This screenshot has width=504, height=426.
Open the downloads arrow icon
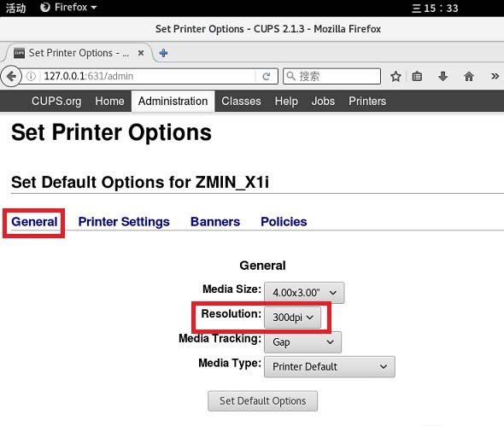(x=443, y=77)
